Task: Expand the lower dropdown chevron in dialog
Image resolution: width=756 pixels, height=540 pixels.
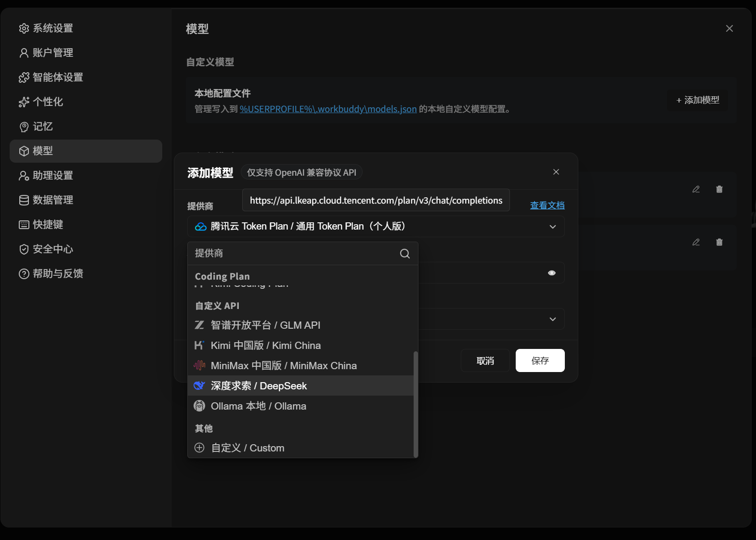Action: [553, 319]
